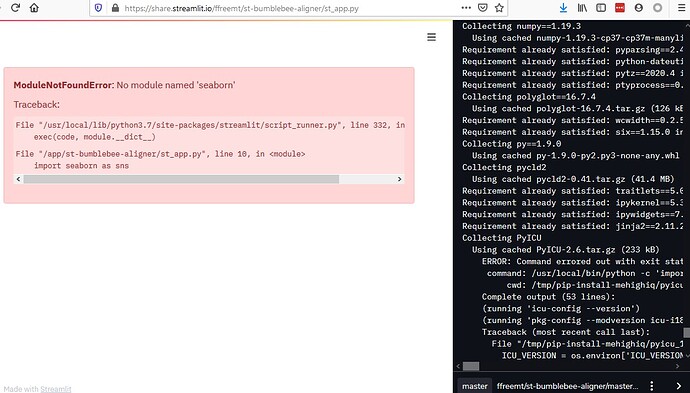Screen dimensions: 690x393
Task: Open Firefox account avatar icon
Action: 639,7
